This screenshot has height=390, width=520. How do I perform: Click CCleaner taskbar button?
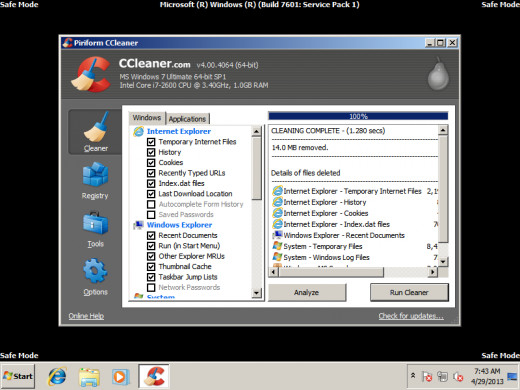(x=154, y=376)
